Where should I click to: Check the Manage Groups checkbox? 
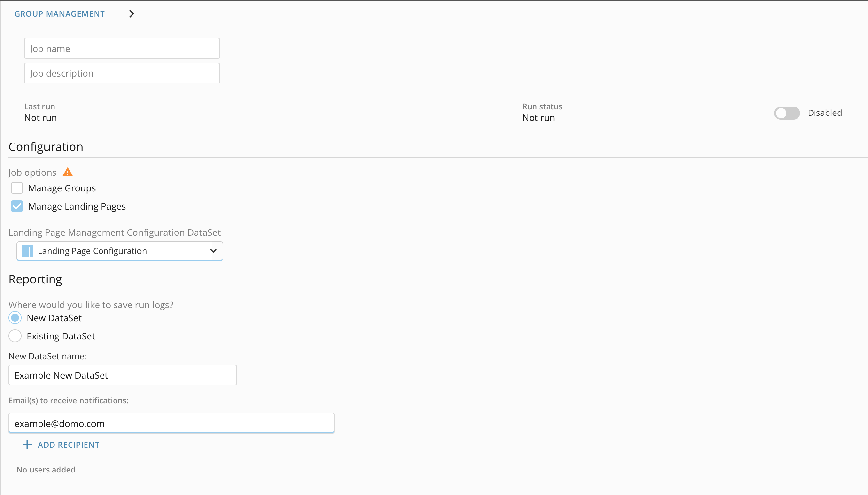[17, 188]
